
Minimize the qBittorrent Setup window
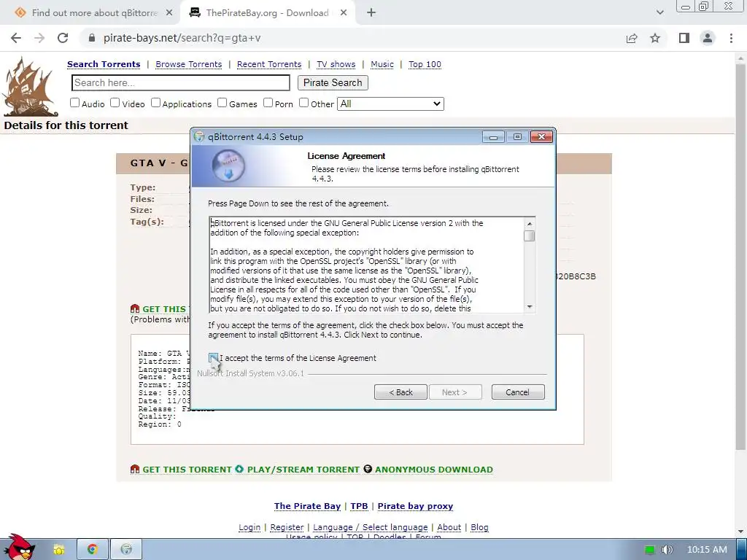pyautogui.click(x=494, y=137)
